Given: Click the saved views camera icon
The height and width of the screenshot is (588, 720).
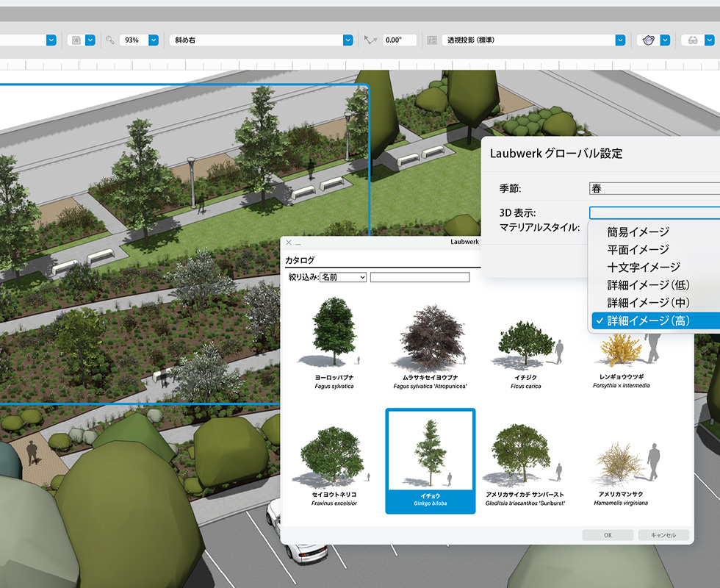Looking at the screenshot, I should click(x=76, y=40).
